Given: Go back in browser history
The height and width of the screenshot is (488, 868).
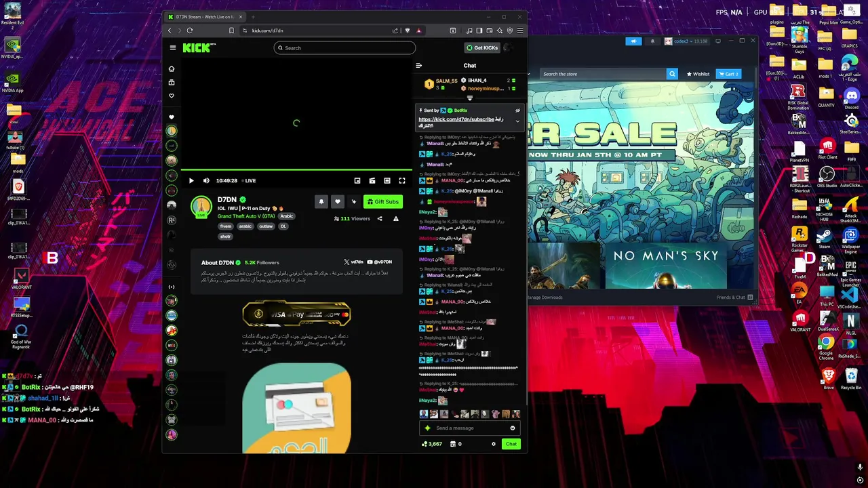Looking at the screenshot, I should [x=170, y=30].
